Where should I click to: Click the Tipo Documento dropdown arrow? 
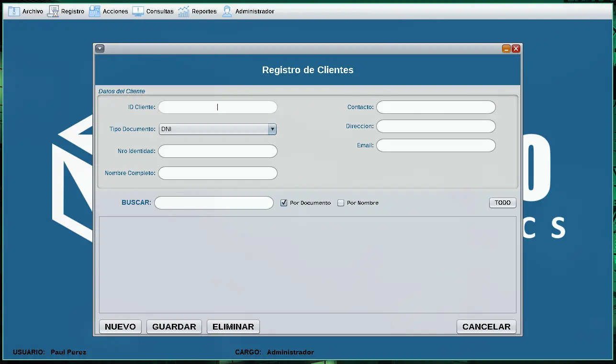[272, 129]
